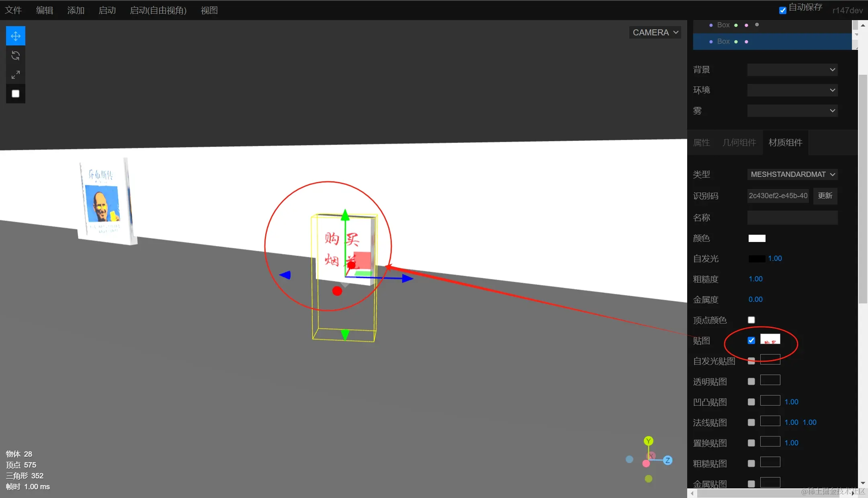Viewport: 868px width, 498px height.
Task: Open the 添加 menu
Action: click(76, 10)
